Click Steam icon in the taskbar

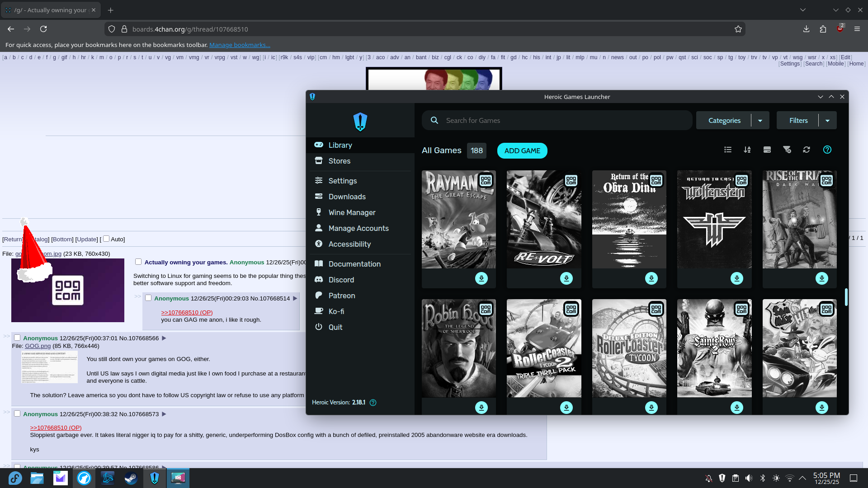click(131, 478)
